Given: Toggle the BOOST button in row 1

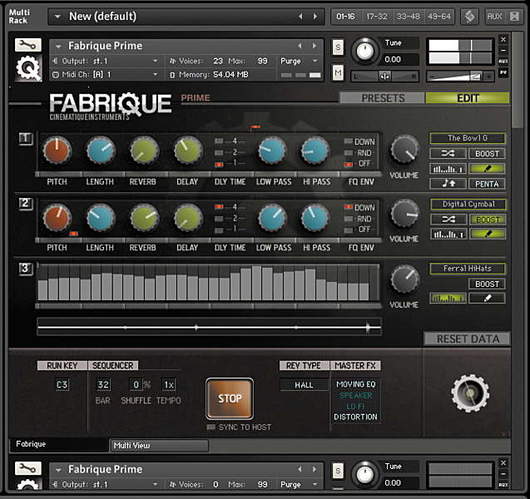Looking at the screenshot, I should click(487, 154).
